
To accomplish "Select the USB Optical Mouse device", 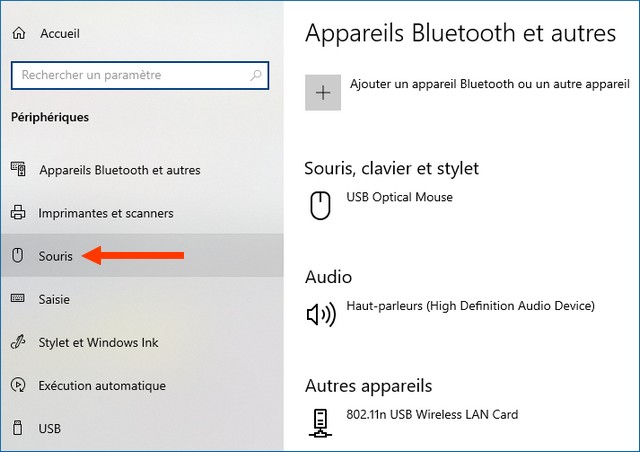I will tap(399, 197).
